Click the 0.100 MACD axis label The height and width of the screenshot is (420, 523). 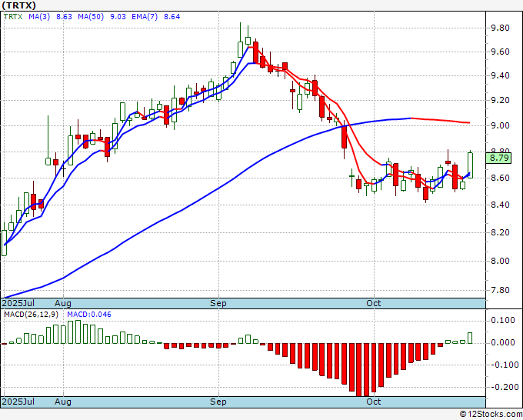(x=503, y=321)
